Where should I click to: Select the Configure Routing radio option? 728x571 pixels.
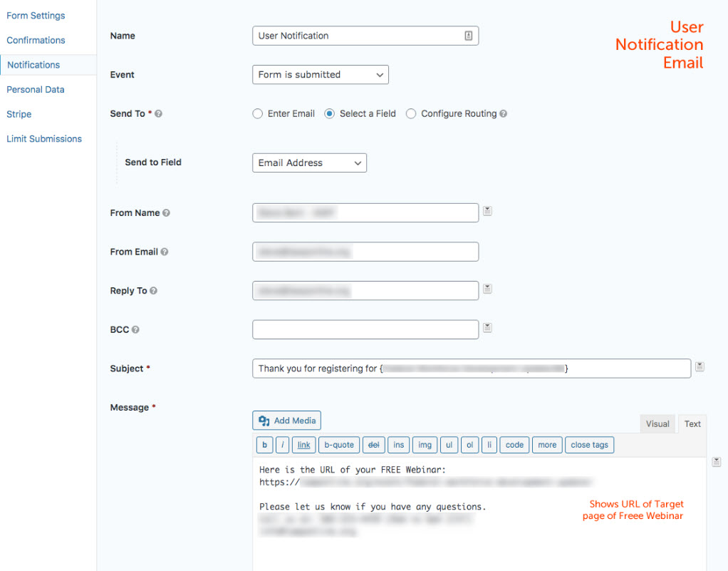pos(411,114)
